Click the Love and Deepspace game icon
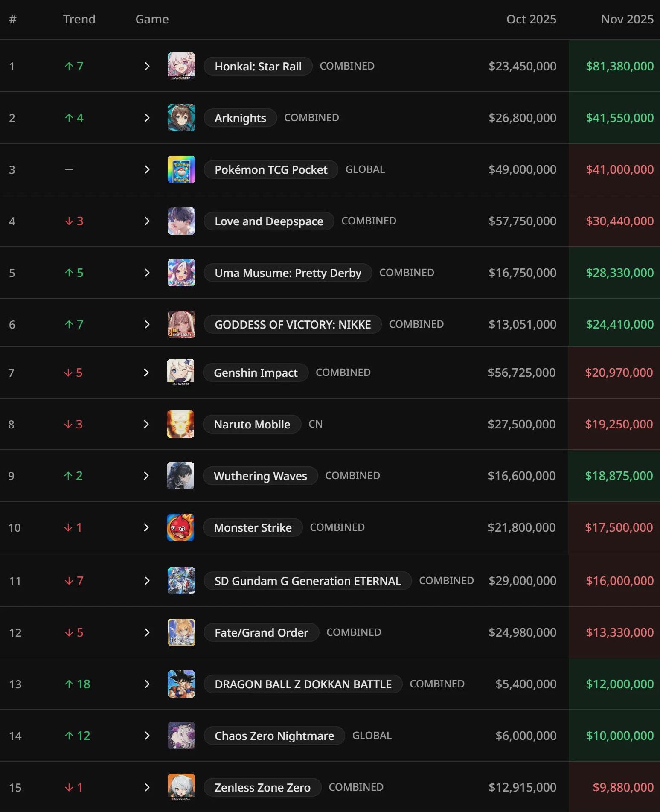Screen dimensions: 660x812 [x=181, y=221]
